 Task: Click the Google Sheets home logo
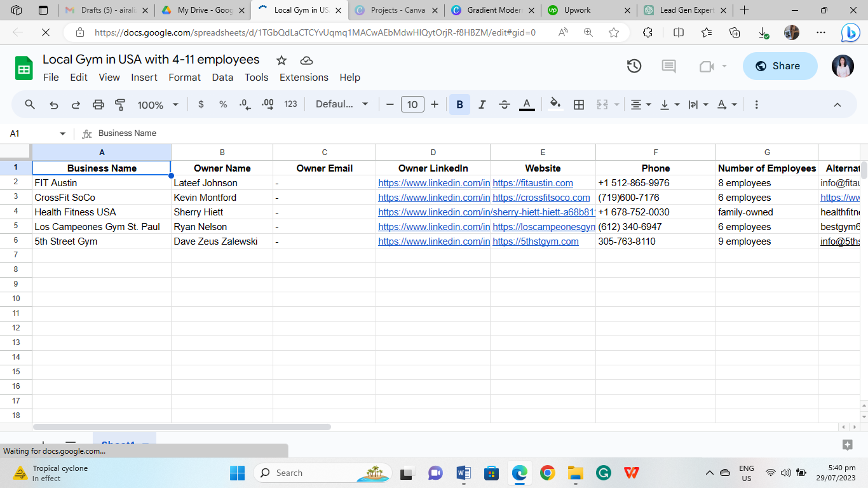click(x=24, y=68)
